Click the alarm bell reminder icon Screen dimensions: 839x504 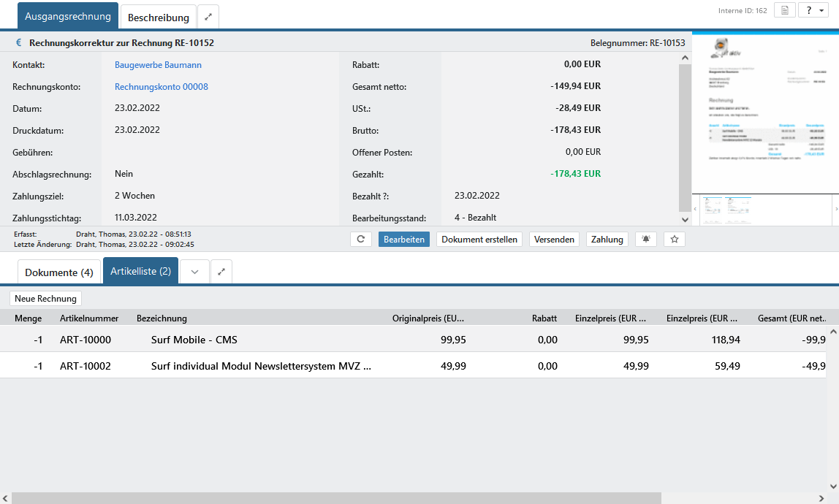click(646, 240)
